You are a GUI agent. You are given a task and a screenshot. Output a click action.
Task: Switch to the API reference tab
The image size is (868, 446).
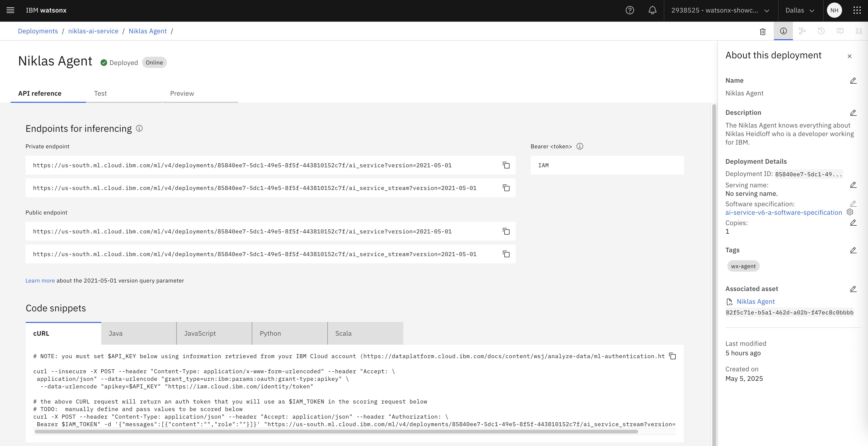click(48, 94)
